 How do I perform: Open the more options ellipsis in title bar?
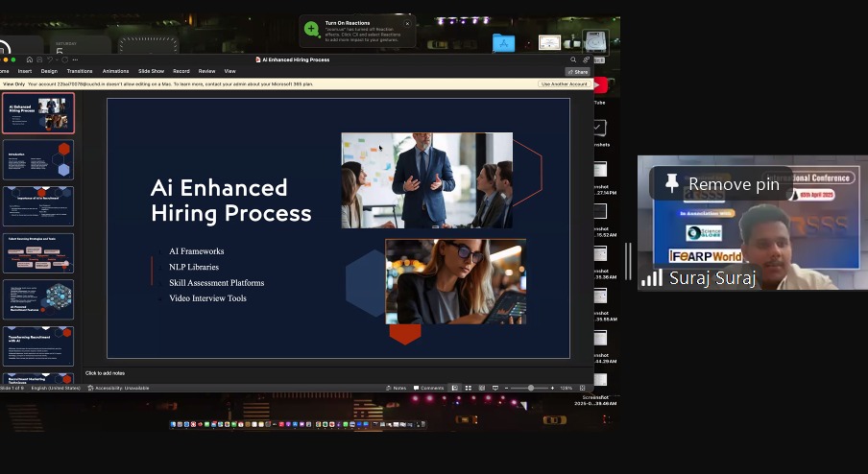point(75,59)
